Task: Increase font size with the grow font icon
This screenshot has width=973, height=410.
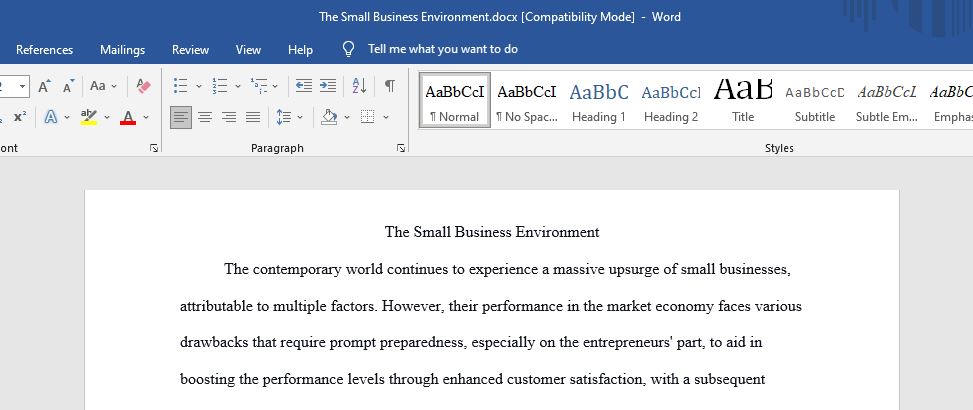Action: point(44,86)
